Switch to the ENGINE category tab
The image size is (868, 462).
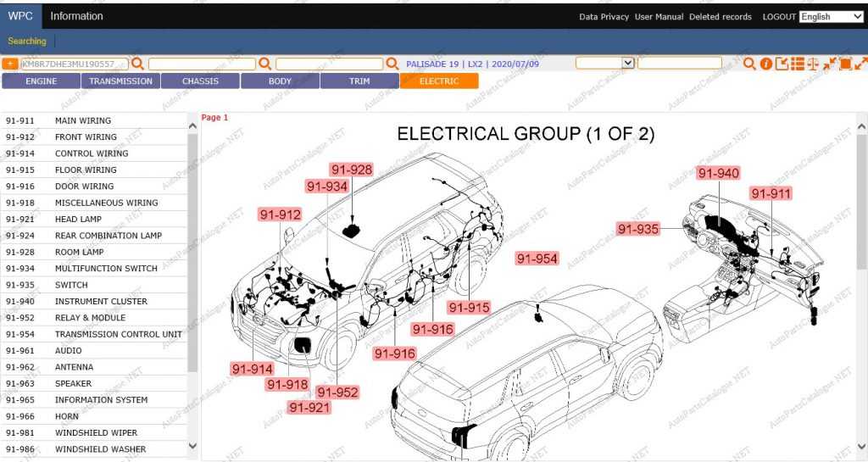click(41, 81)
